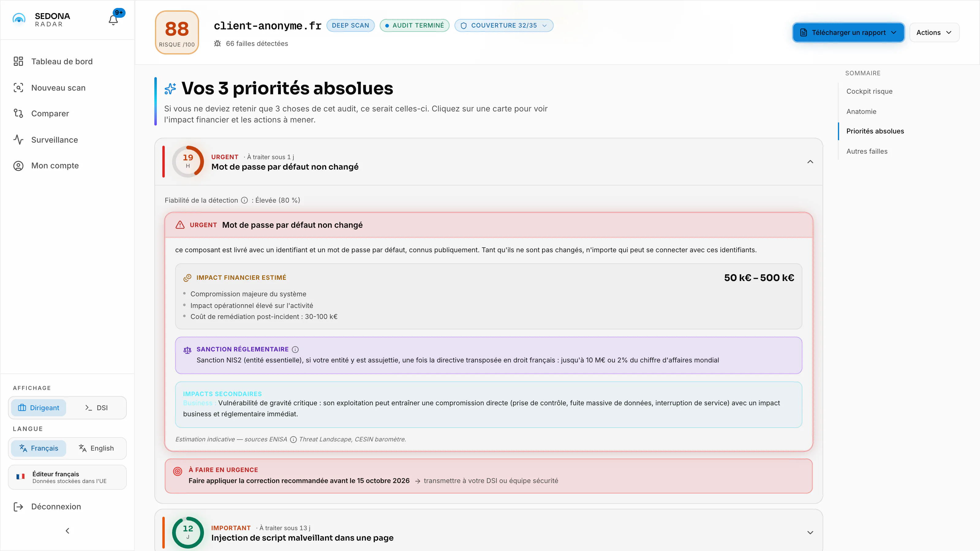Click info icon next to Sanction réglementaire

click(295, 350)
